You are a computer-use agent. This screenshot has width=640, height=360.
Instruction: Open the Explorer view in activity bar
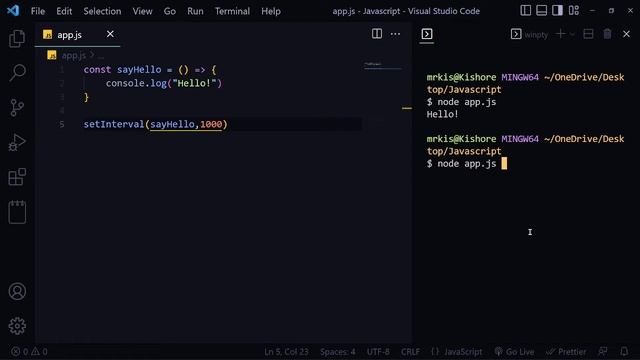(17, 39)
